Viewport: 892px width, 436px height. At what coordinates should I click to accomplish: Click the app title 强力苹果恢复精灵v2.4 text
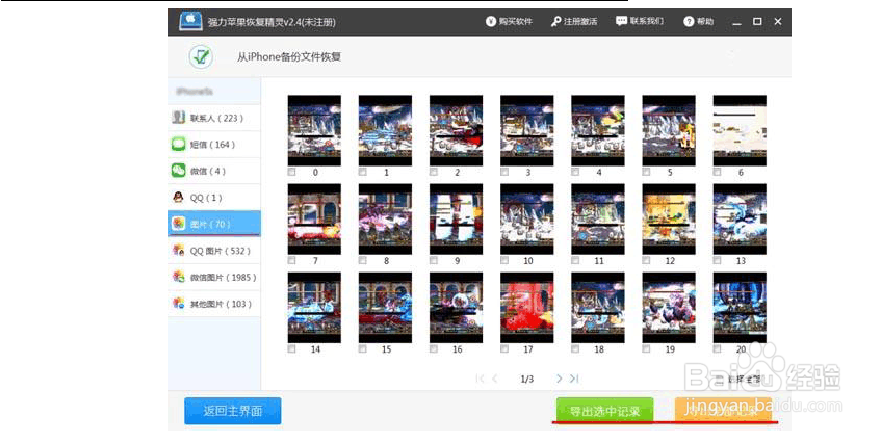[271, 22]
